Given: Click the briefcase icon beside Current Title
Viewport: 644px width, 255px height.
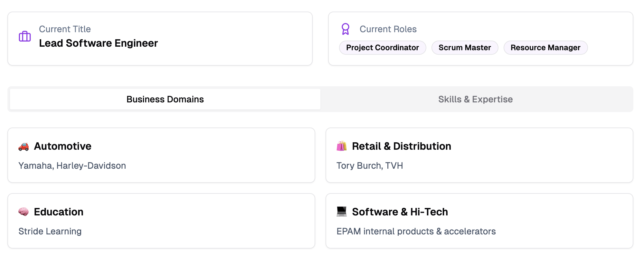Looking at the screenshot, I should (25, 36).
